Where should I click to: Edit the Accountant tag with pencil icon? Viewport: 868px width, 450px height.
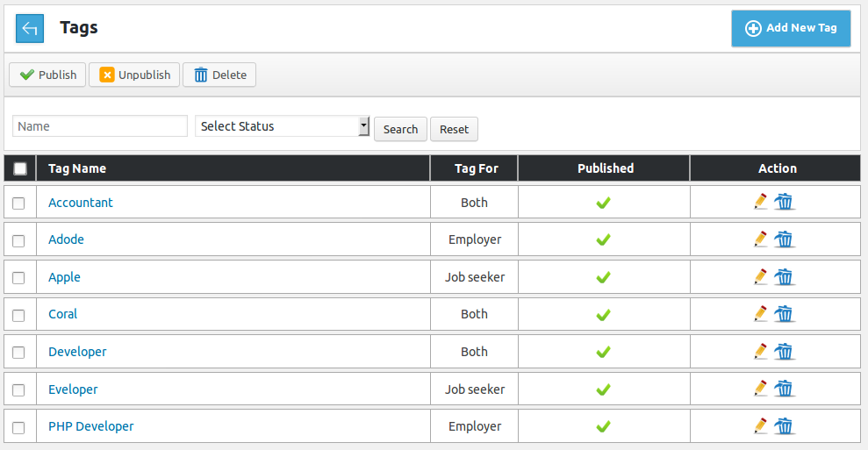pyautogui.click(x=761, y=202)
